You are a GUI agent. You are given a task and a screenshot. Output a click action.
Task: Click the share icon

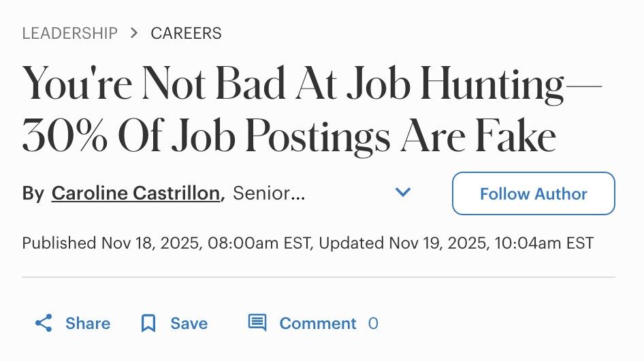point(44,323)
